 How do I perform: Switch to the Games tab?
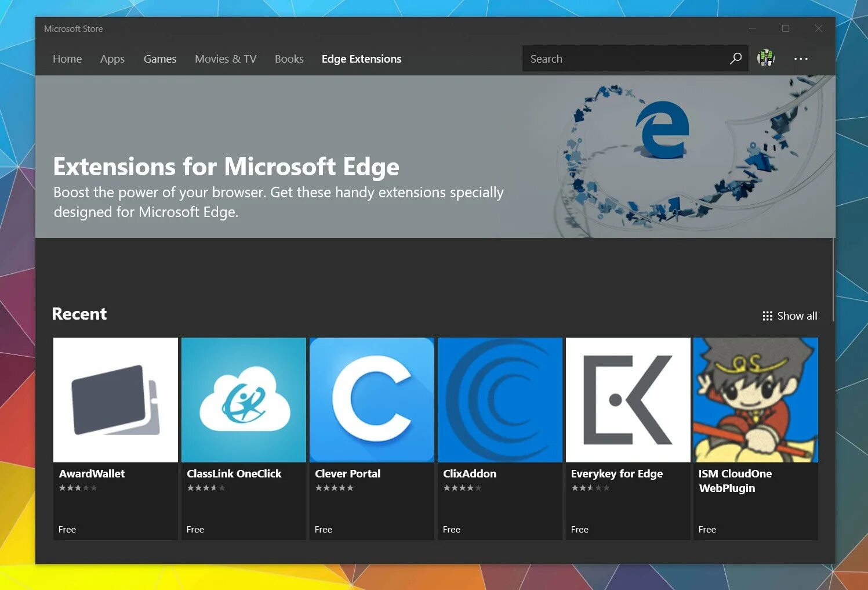coord(159,59)
